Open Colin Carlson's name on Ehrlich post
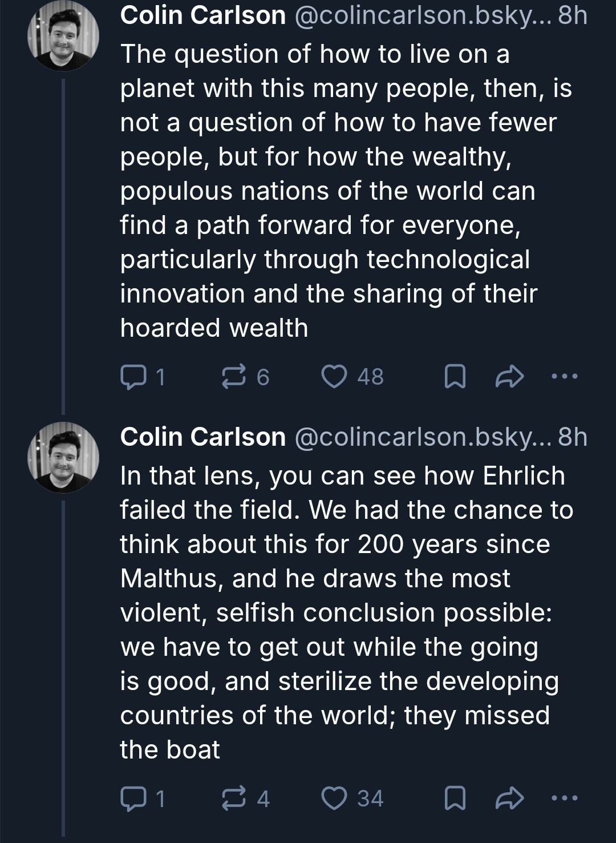Screen dimensions: 616x843 (202, 437)
